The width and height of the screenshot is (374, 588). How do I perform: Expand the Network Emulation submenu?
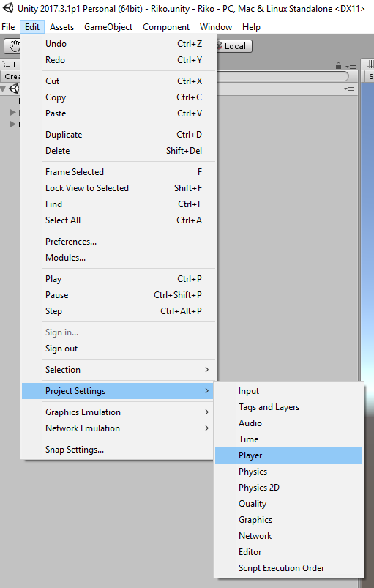tap(119, 428)
